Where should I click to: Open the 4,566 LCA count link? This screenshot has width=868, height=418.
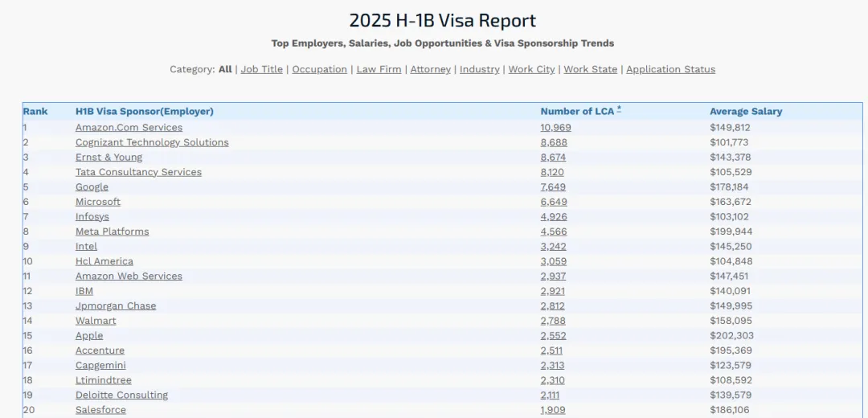554,232
